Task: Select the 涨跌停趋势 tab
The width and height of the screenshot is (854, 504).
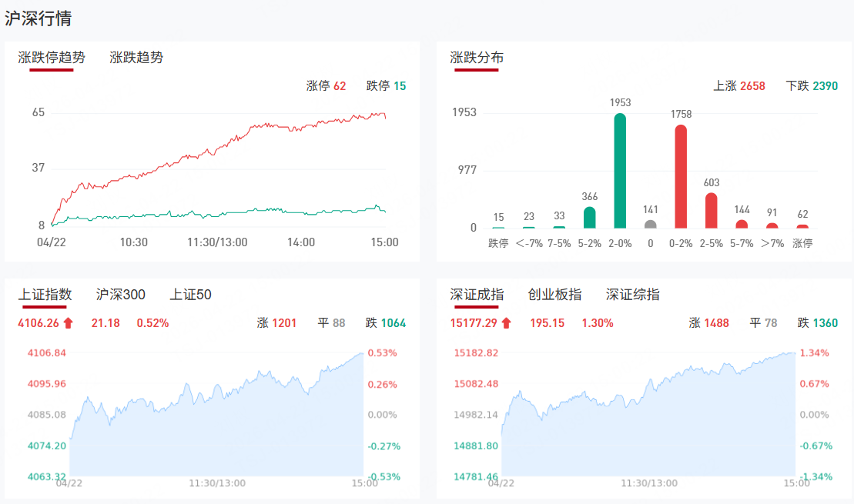Action: pyautogui.click(x=52, y=58)
